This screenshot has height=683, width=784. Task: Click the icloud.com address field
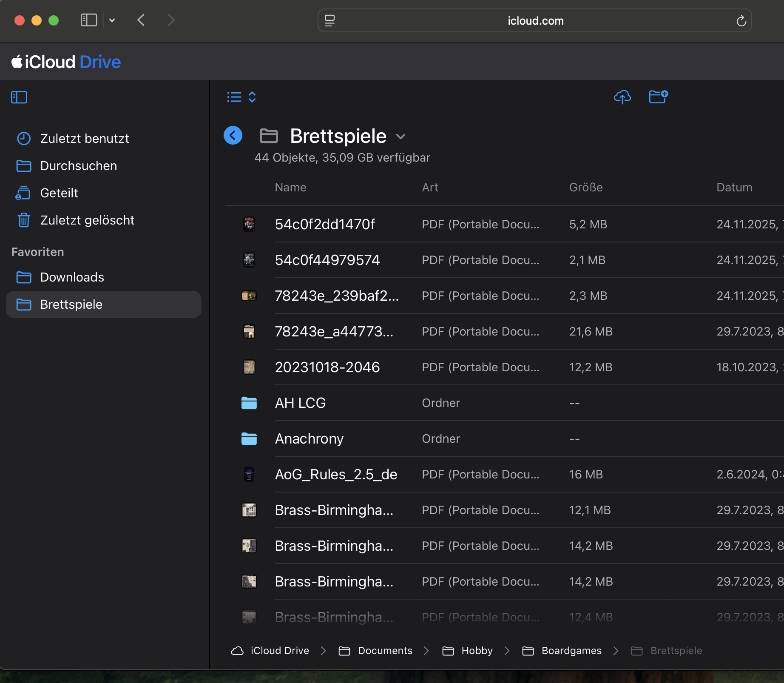point(535,21)
